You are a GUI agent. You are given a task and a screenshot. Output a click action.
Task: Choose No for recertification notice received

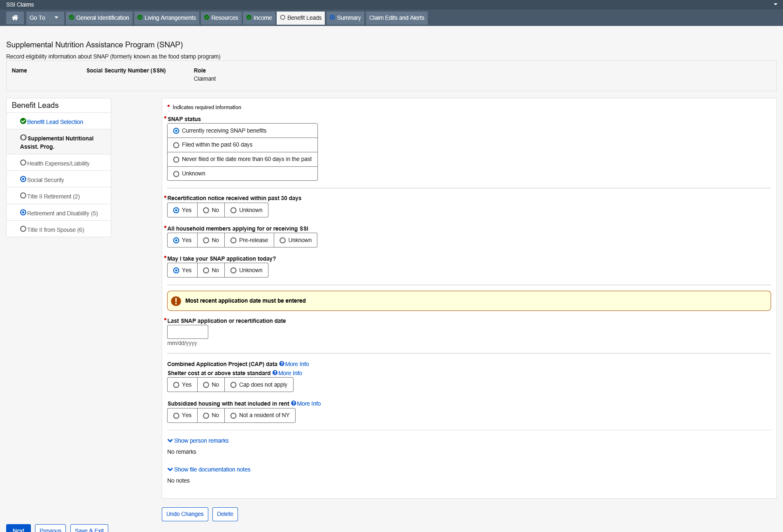pyautogui.click(x=206, y=210)
